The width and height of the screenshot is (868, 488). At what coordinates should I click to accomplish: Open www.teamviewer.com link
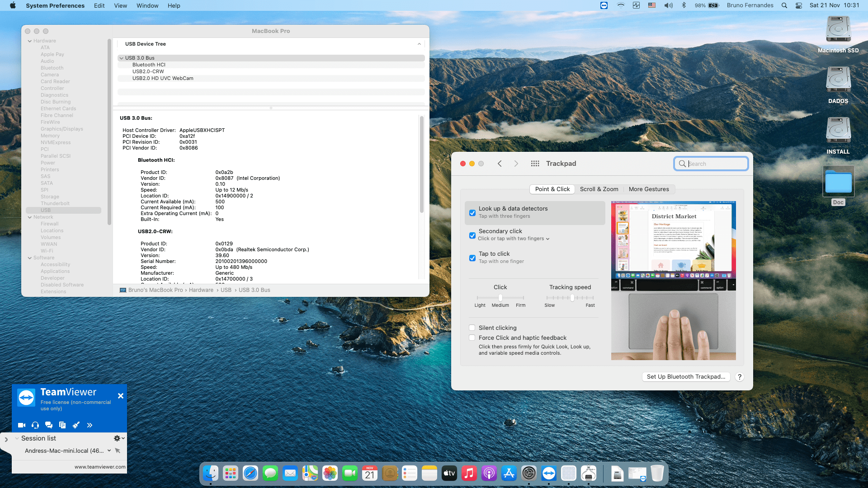pyautogui.click(x=100, y=467)
